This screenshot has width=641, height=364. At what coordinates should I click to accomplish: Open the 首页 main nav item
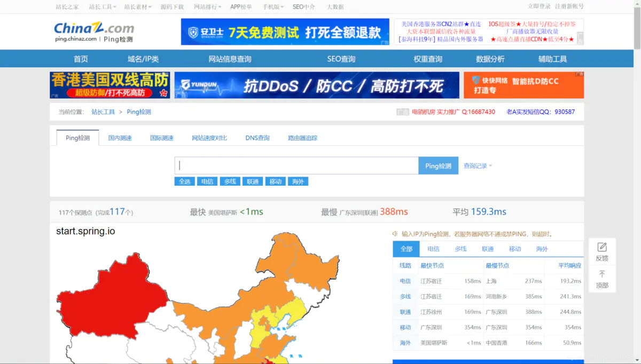click(81, 59)
